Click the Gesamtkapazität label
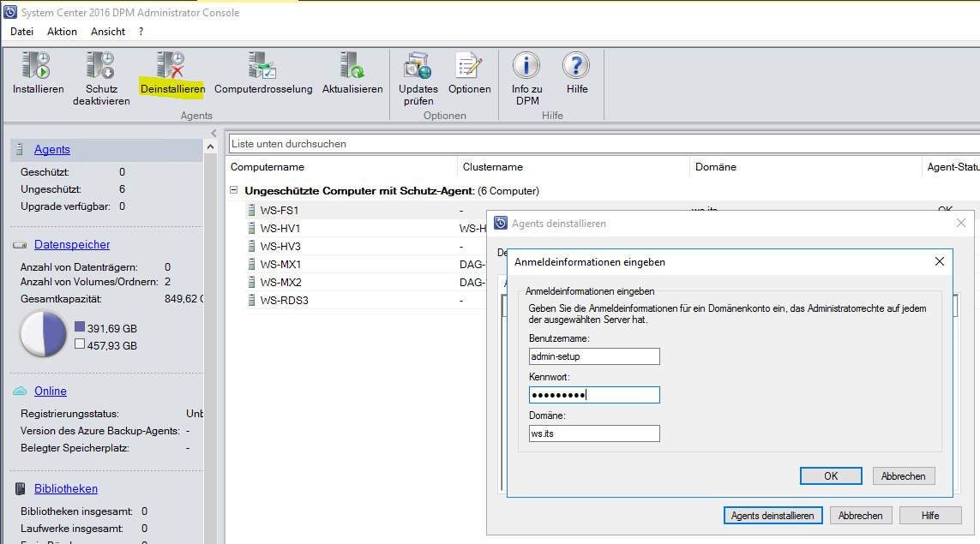This screenshot has width=980, height=544. coord(61,299)
